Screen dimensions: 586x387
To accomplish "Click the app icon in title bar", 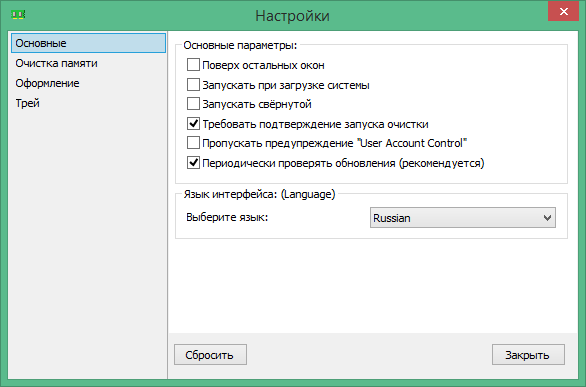I will pyautogui.click(x=18, y=15).
